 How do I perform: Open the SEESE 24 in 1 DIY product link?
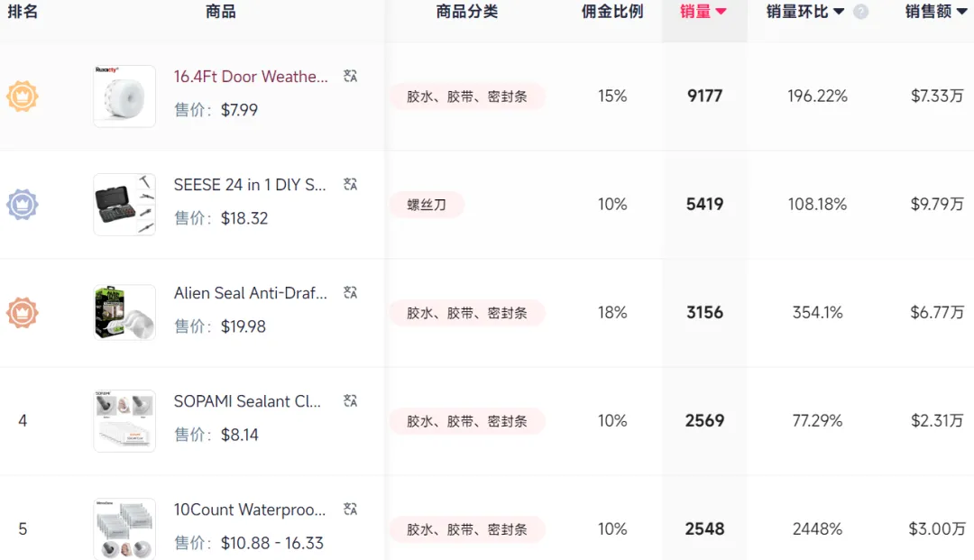pyautogui.click(x=250, y=185)
